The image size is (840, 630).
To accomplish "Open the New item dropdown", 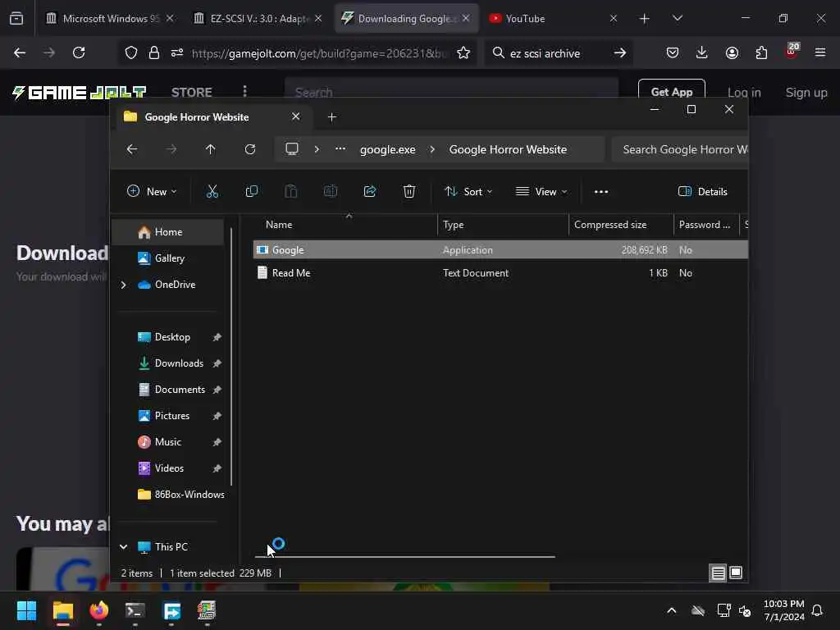I will (152, 191).
